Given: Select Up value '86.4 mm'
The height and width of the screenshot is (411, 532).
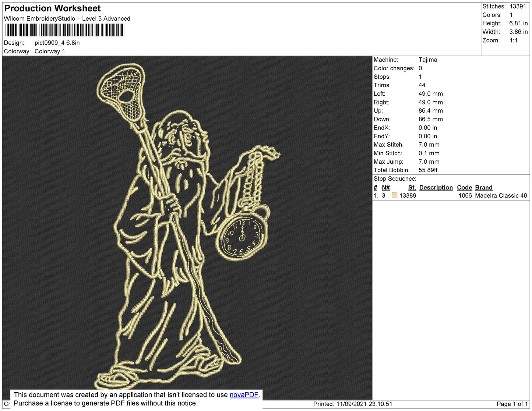Looking at the screenshot, I should tap(431, 110).
